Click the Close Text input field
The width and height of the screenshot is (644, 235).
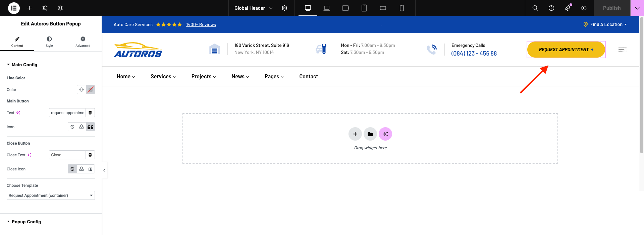pos(67,155)
